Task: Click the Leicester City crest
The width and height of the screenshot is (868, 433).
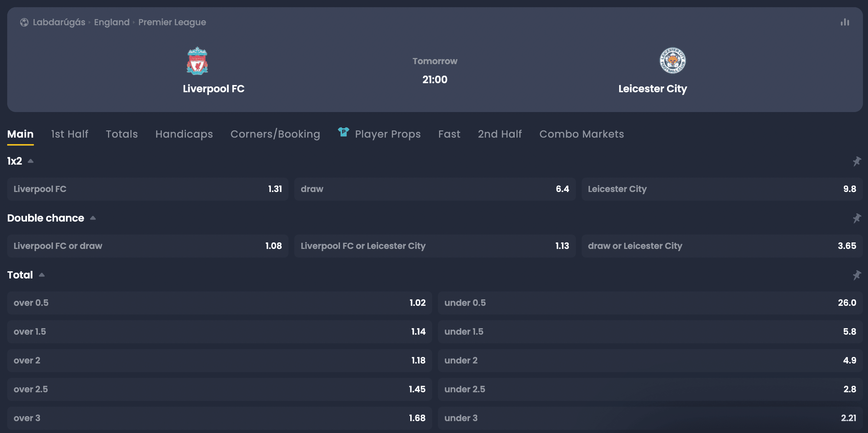Action: pos(672,61)
